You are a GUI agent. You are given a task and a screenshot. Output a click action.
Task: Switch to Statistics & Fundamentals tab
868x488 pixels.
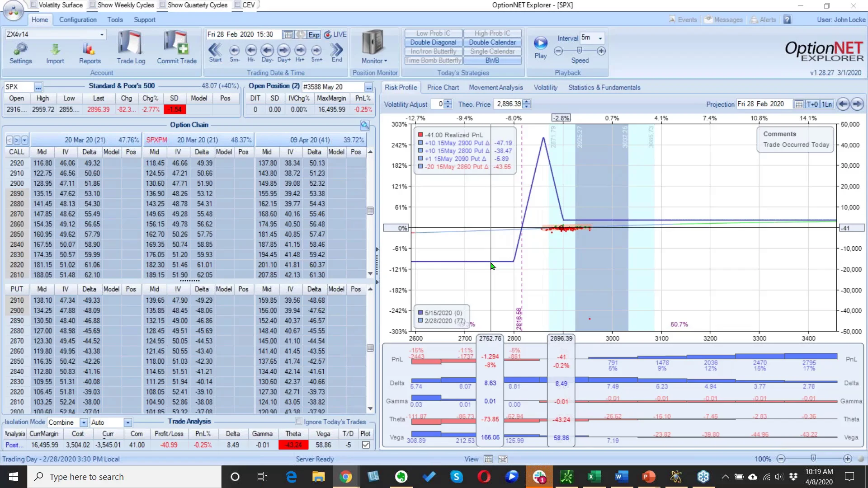pos(604,88)
